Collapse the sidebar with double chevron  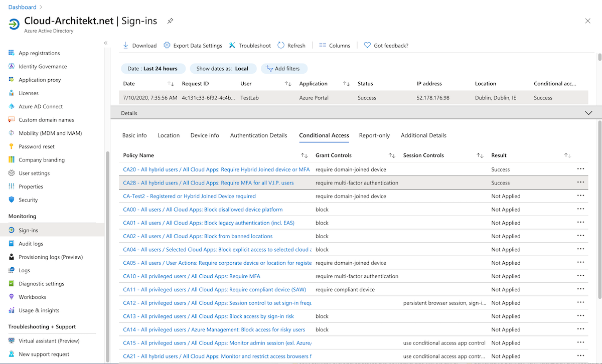(105, 43)
